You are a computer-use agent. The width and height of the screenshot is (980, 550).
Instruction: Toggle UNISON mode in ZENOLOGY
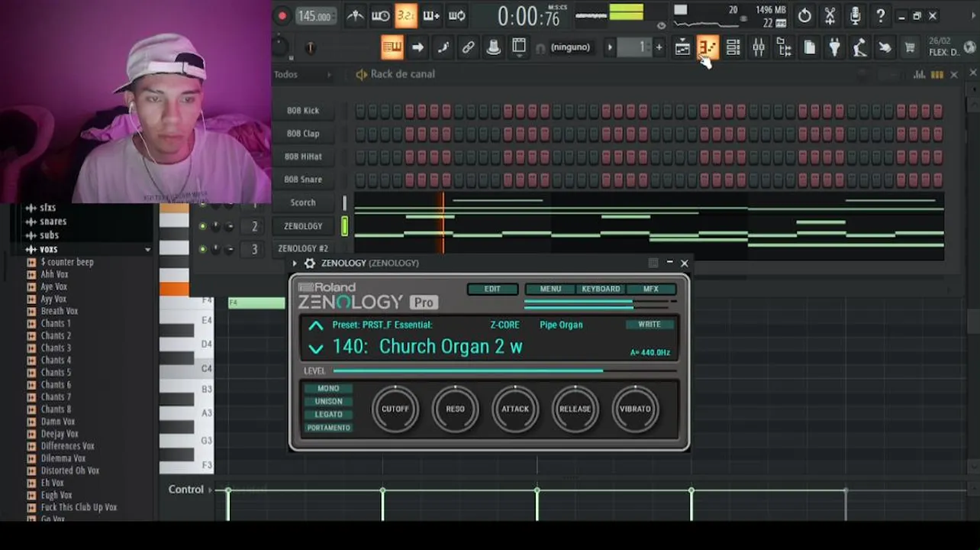pyautogui.click(x=328, y=401)
